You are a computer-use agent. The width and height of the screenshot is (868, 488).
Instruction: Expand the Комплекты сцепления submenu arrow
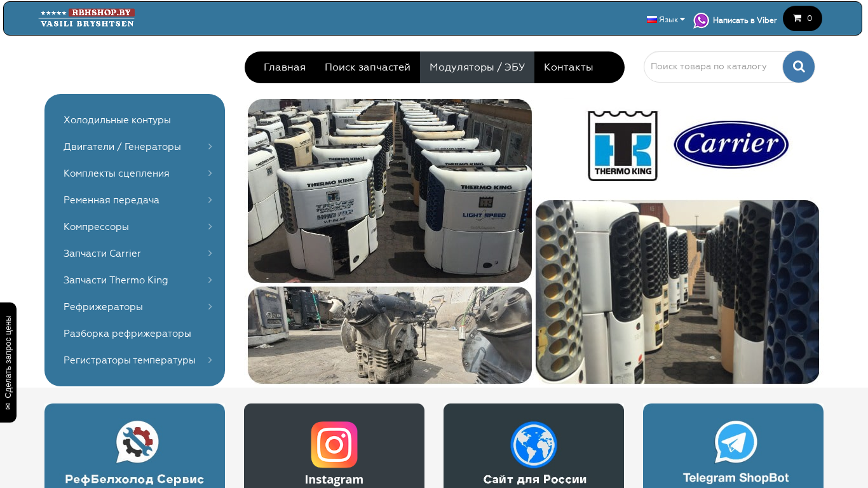click(x=210, y=173)
